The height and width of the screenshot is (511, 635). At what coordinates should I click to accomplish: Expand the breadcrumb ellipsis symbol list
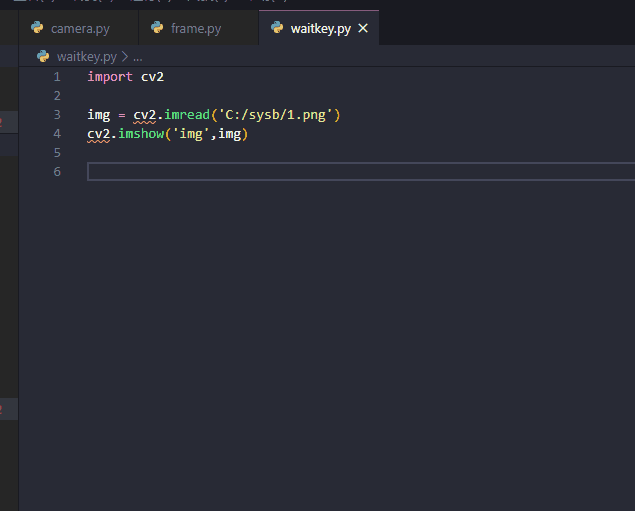coord(137,57)
